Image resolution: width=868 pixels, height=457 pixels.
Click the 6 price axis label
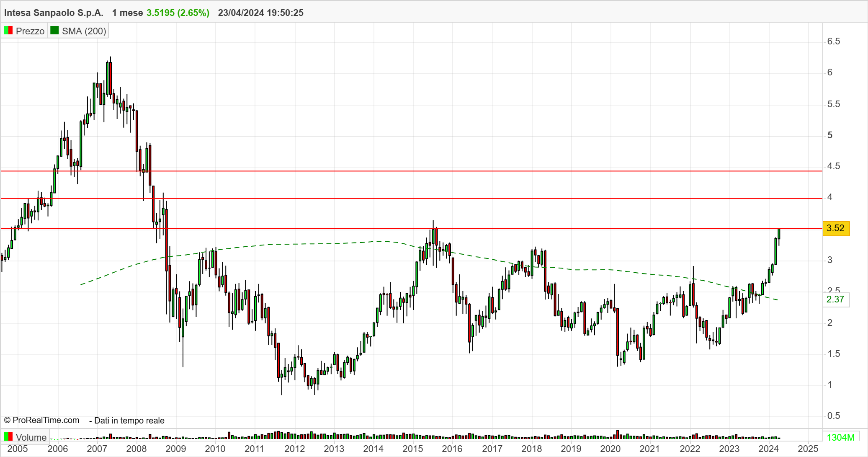[x=830, y=72]
